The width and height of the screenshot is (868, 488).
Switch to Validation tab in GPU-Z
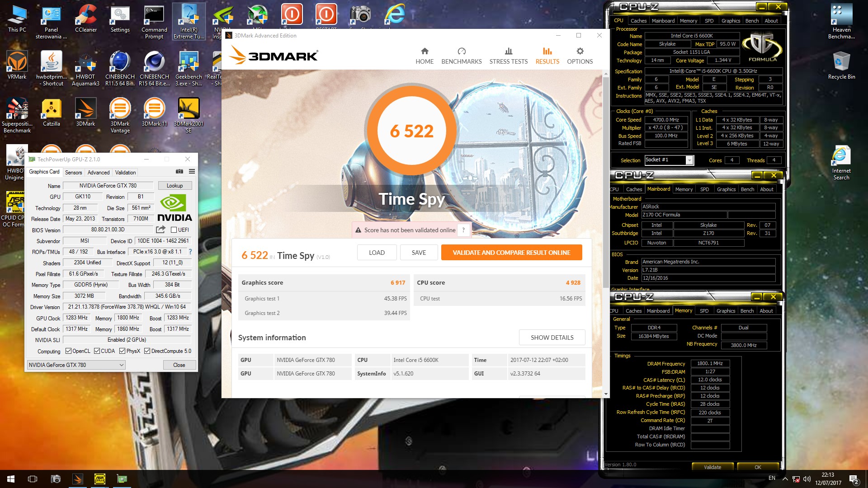pos(125,173)
